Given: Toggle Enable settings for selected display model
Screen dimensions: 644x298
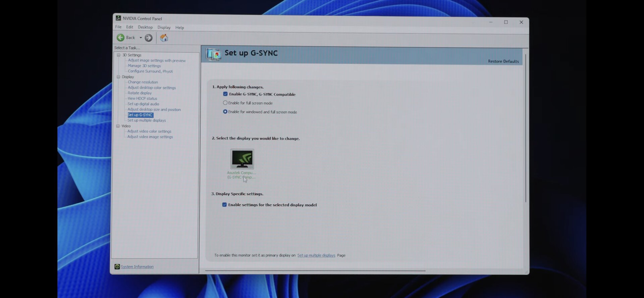Looking at the screenshot, I should tap(224, 205).
